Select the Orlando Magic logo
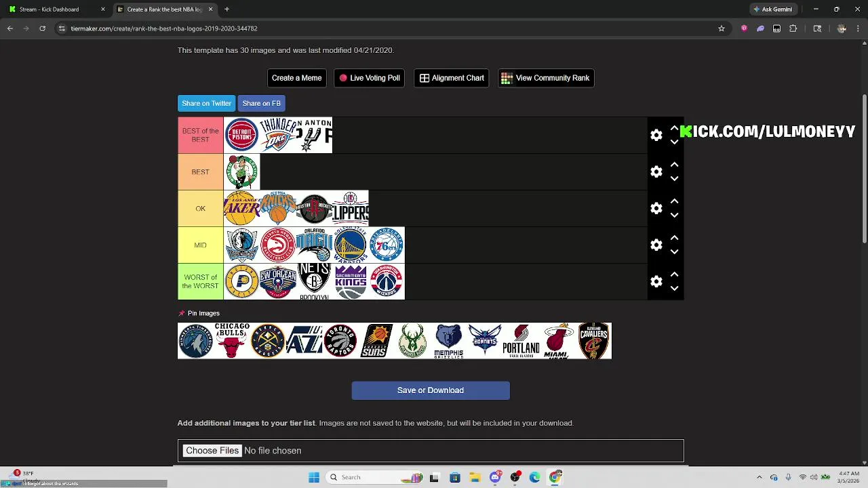 click(314, 245)
